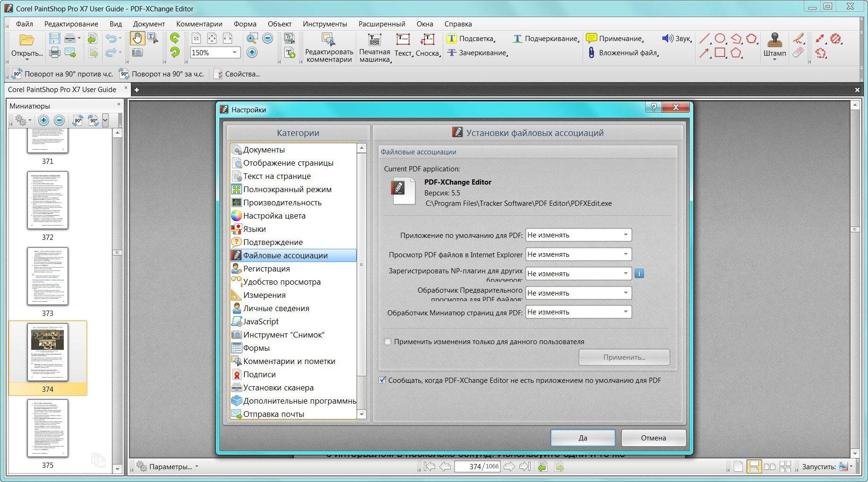
Task: Open Свойства... properties button
Action: tap(237, 74)
